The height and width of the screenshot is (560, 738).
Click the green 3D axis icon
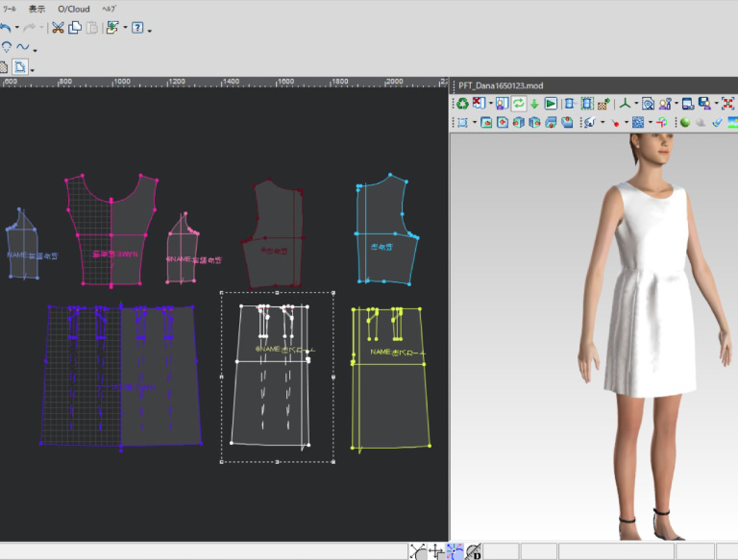625,103
